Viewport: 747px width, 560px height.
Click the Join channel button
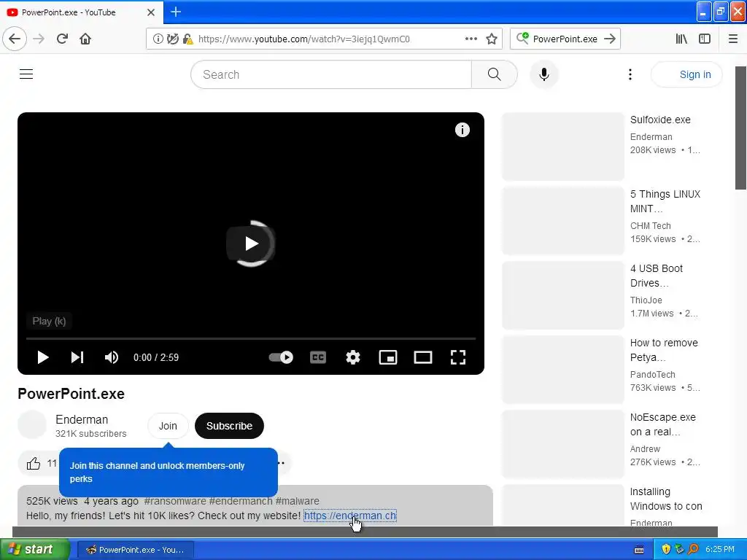click(x=168, y=426)
